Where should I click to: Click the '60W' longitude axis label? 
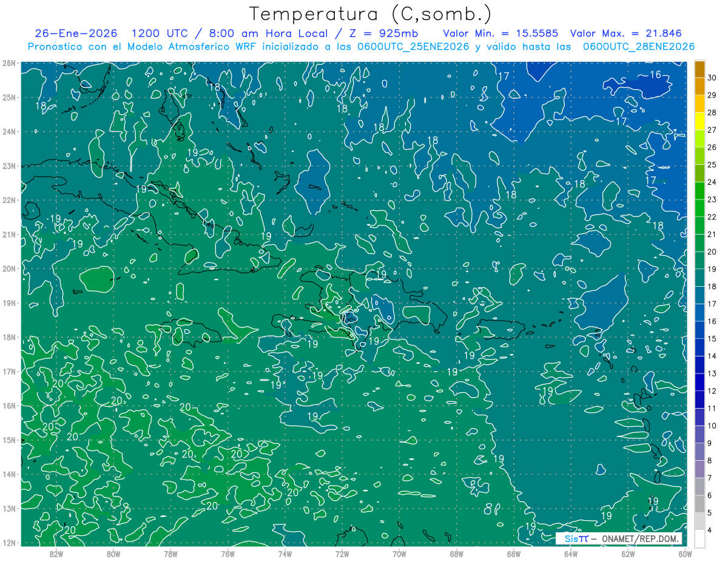tap(685, 554)
